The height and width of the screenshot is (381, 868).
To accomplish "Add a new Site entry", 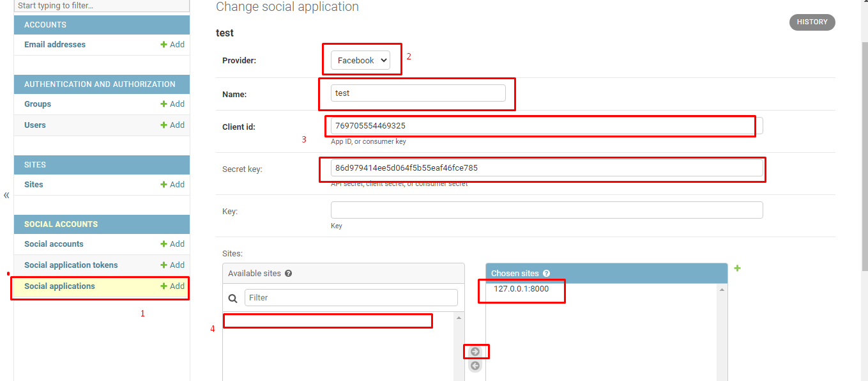I will click(x=172, y=185).
